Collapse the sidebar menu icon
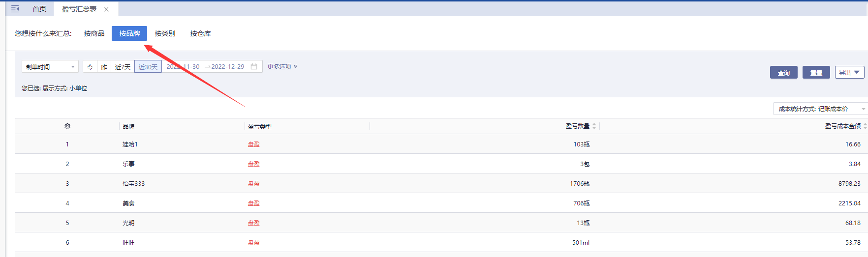868x257 pixels. point(15,9)
